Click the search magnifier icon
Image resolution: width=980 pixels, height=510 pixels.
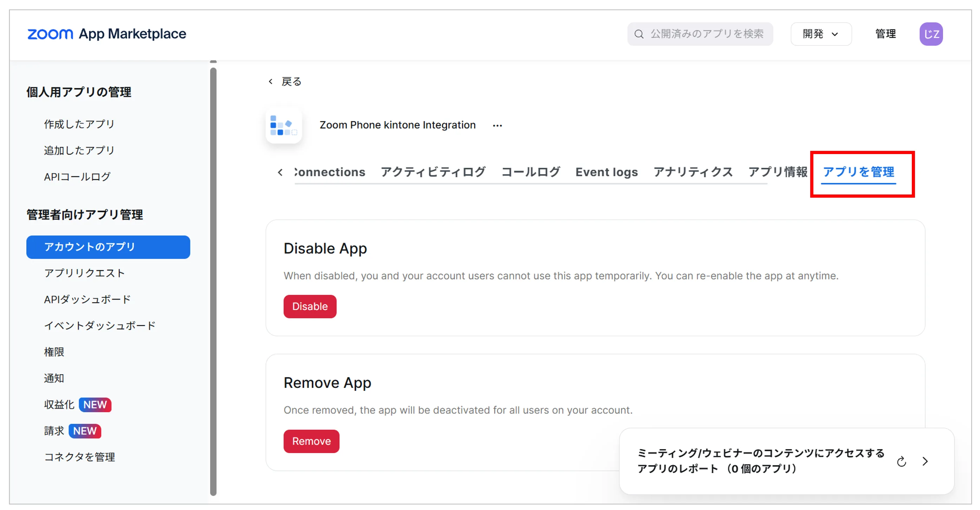639,34
